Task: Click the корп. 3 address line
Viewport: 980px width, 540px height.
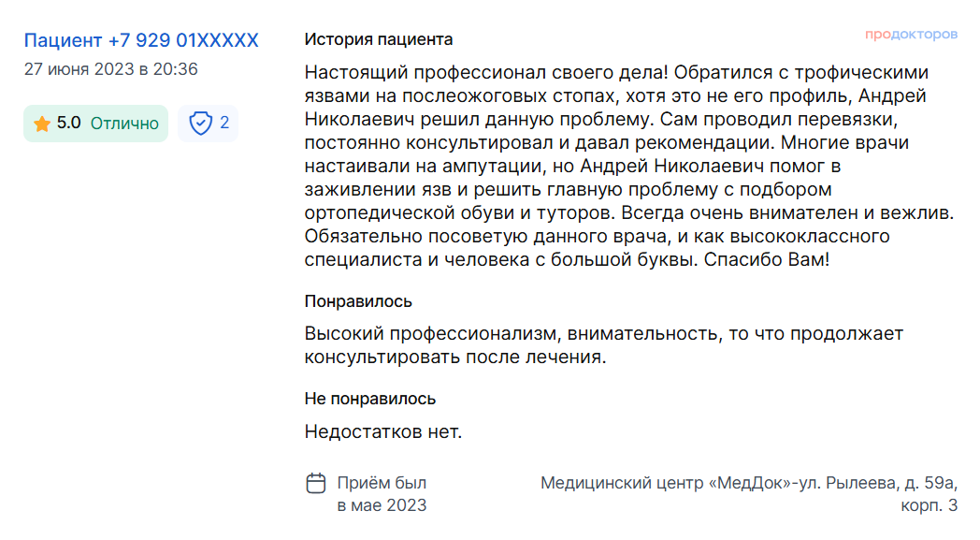Action: tap(929, 505)
